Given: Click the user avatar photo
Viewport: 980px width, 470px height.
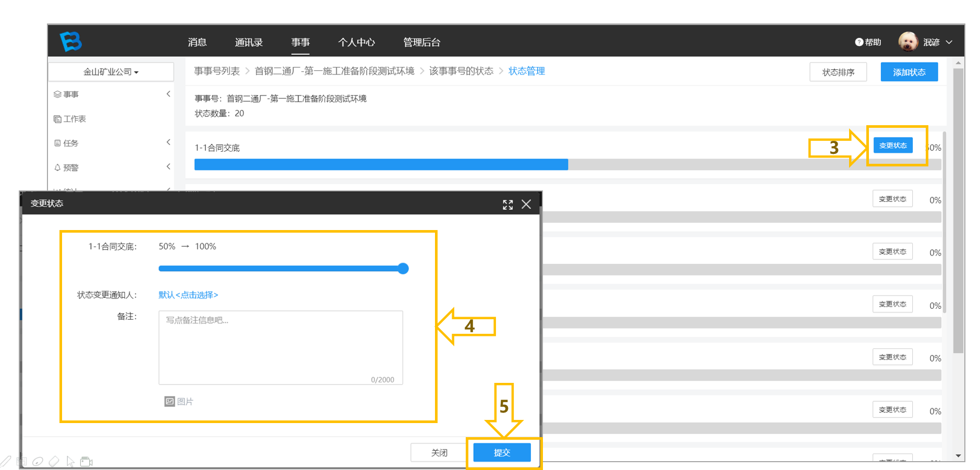Looking at the screenshot, I should click(908, 42).
